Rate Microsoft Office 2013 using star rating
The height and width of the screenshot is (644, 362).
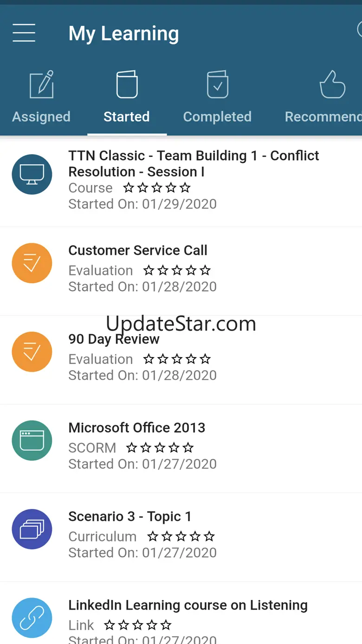(160, 448)
